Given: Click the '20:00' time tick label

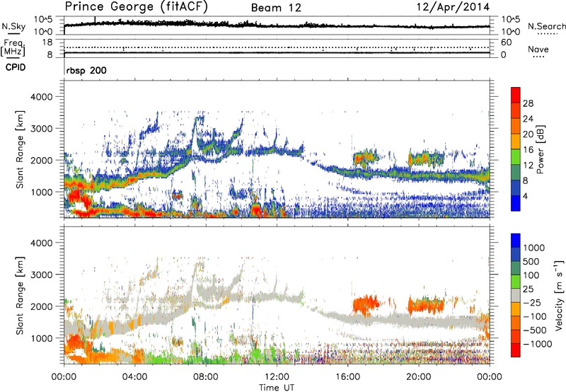Looking at the screenshot, I should 419,377.
